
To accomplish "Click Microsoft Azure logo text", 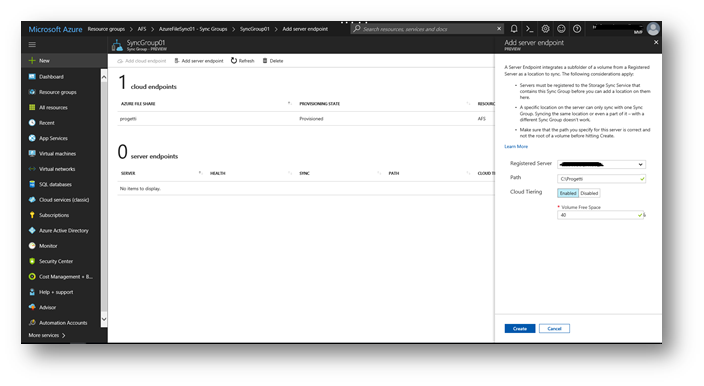I will 55,29.
